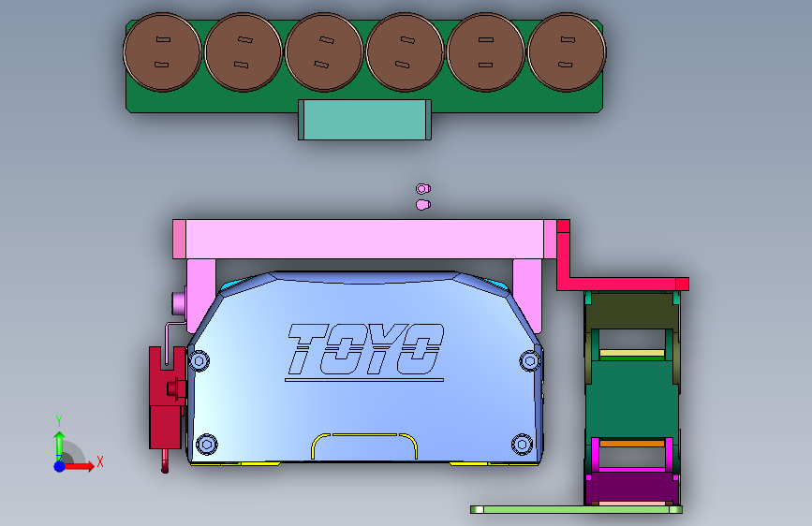Click the green Y axis arrow

point(59,445)
